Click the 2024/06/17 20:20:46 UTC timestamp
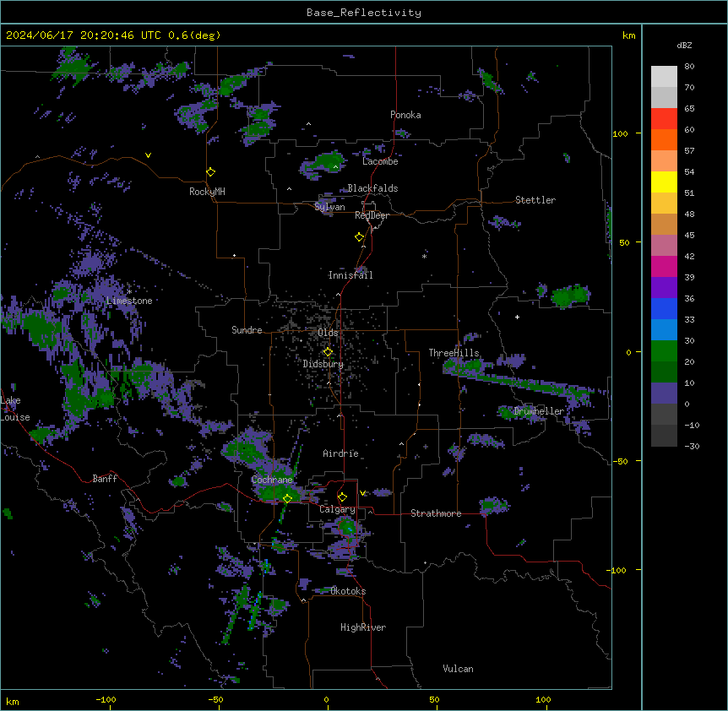 tap(84, 35)
